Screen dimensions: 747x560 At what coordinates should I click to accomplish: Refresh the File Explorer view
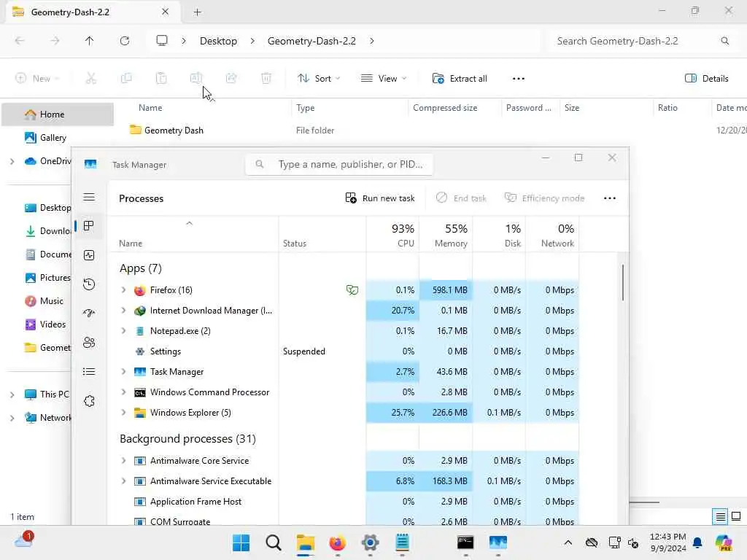(x=125, y=41)
